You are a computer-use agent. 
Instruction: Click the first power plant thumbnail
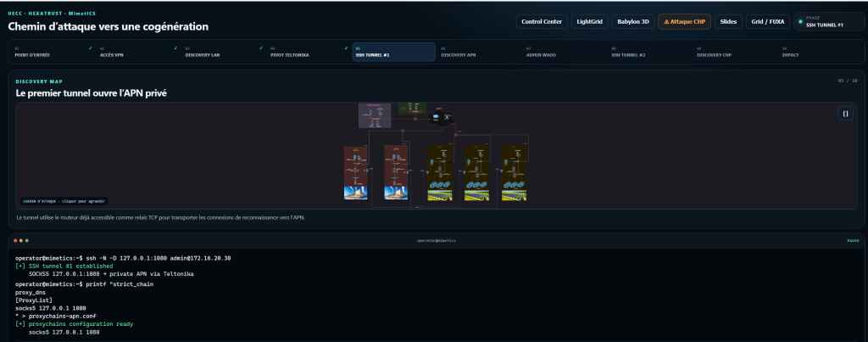[x=355, y=193]
